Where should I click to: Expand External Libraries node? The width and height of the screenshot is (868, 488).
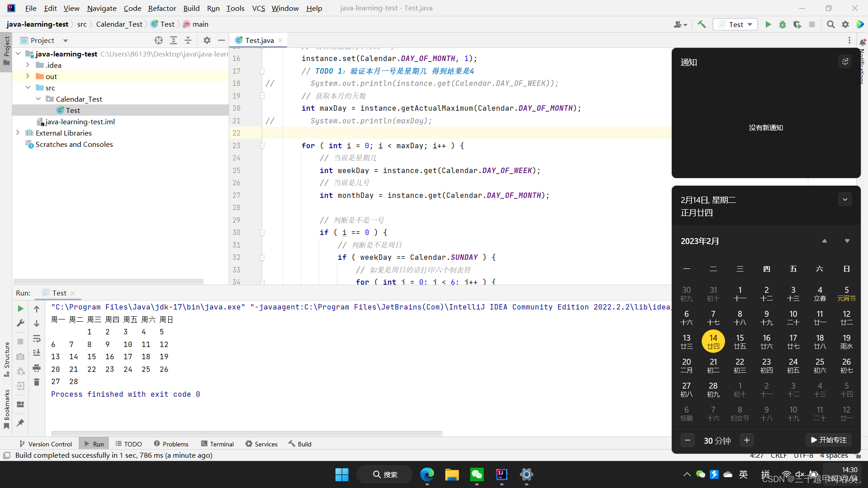pos(18,133)
